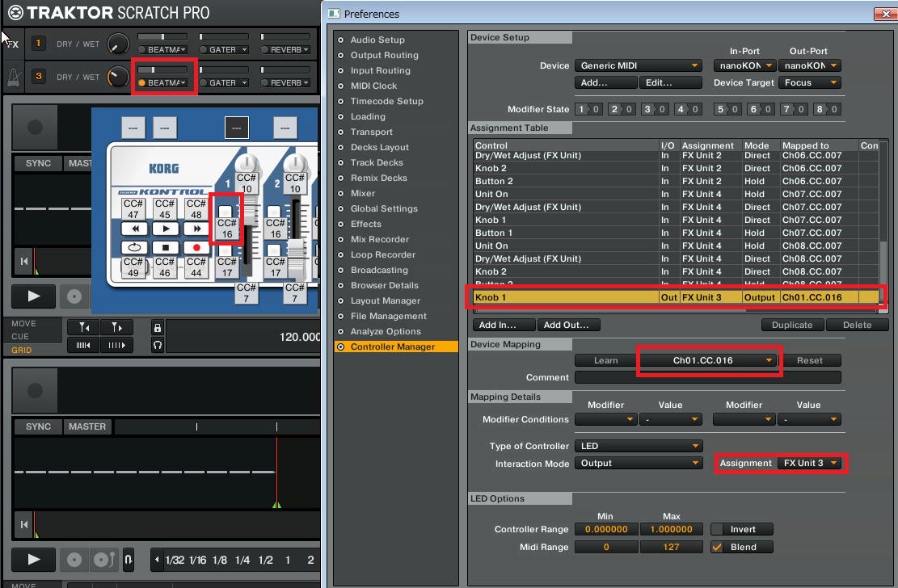The height and width of the screenshot is (588, 898).
Task: Open the Out-Port dropdown
Action: point(809,66)
